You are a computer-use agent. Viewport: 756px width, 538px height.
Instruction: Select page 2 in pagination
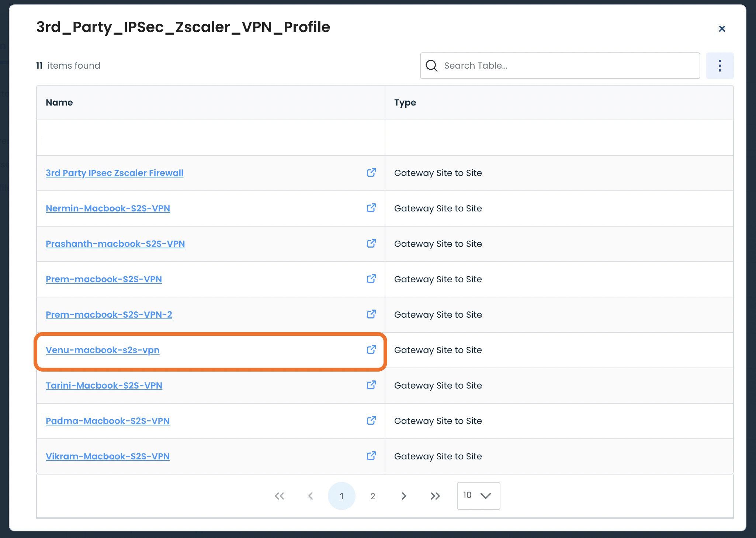(373, 496)
